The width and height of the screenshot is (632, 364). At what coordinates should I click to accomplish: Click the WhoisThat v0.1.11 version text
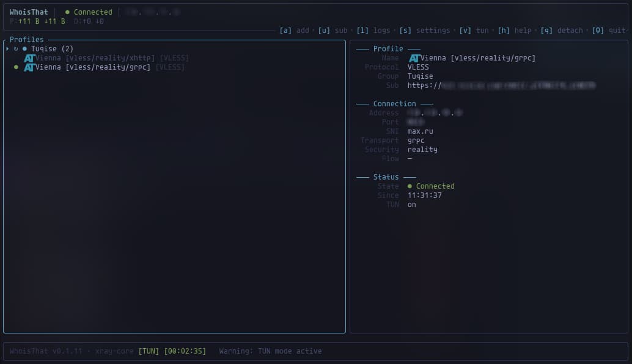click(x=46, y=351)
